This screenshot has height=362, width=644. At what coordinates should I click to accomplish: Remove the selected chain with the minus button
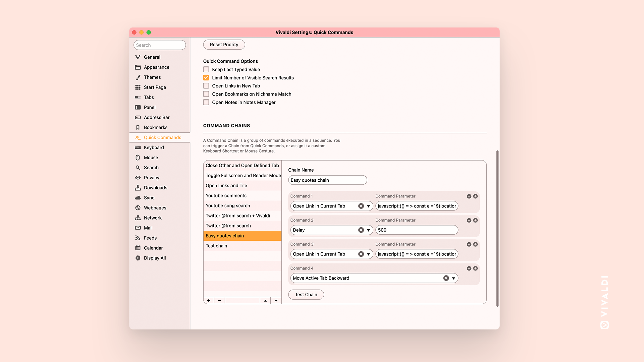coord(219,301)
